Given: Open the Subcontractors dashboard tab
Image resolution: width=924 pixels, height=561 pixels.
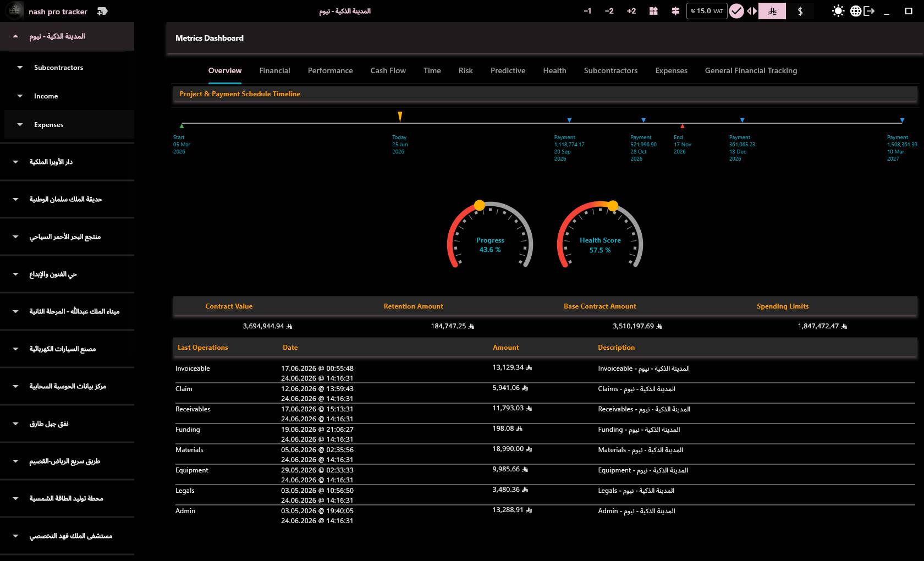Looking at the screenshot, I should tap(611, 70).
